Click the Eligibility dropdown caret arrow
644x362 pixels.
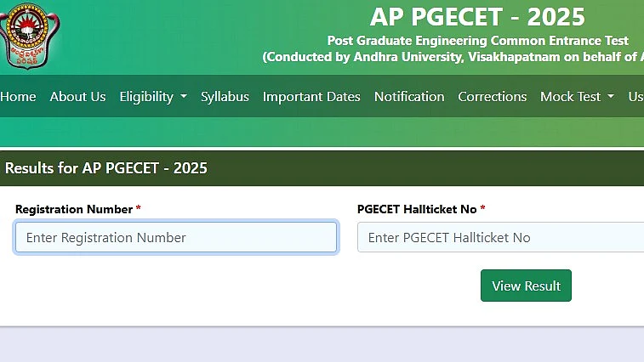pyautogui.click(x=184, y=97)
